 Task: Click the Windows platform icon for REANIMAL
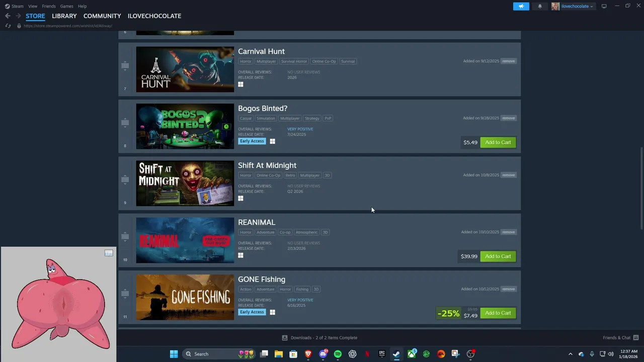point(240,255)
